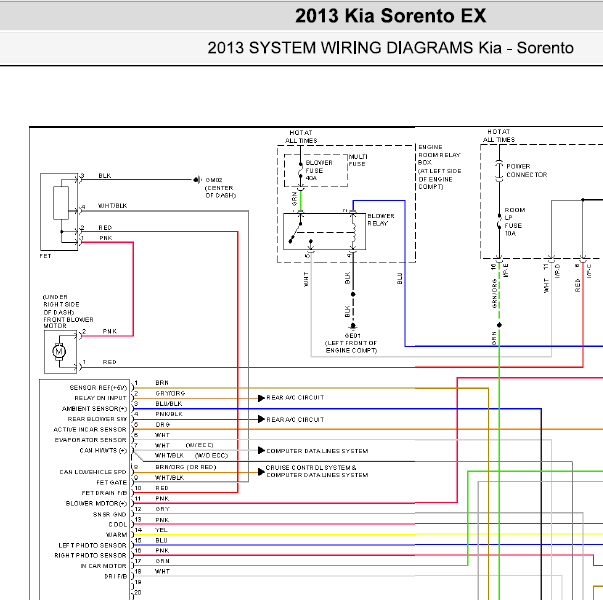Click the ROOM LP FUSE 10A label
Viewport: 603px width, 600px height.
515,222
